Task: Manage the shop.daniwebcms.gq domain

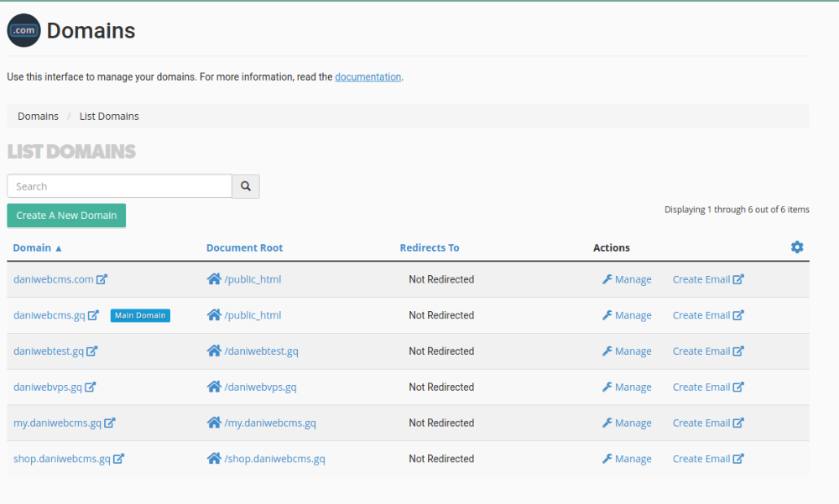Action: (627, 459)
